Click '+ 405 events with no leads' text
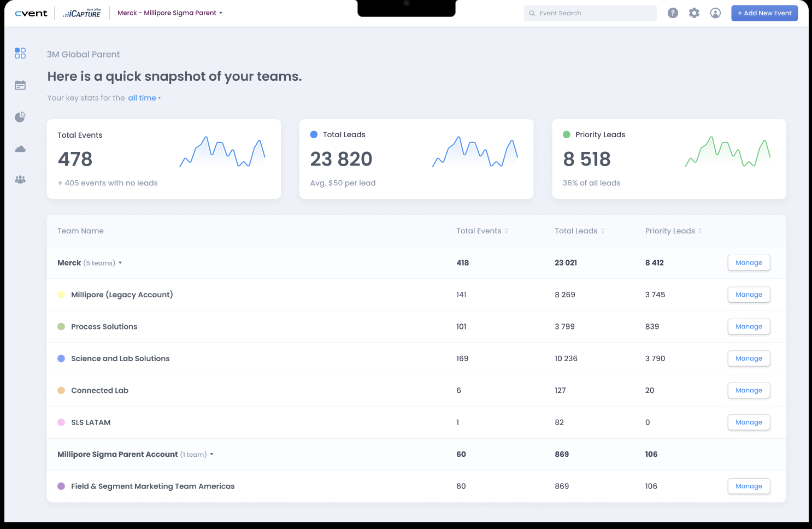 pos(108,183)
